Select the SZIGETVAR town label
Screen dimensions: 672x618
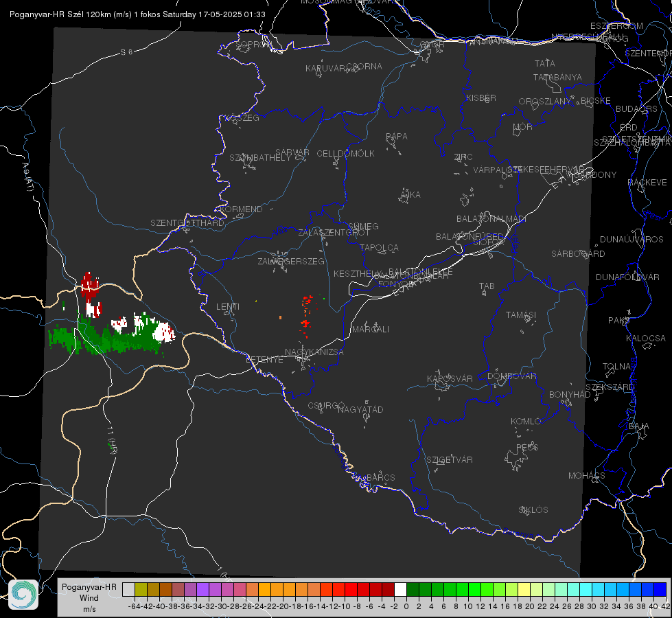[450, 460]
